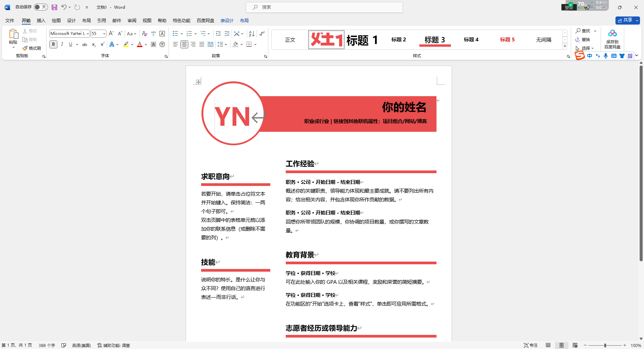
Task: Switch to Web Layout view icon
Action: pos(575,345)
